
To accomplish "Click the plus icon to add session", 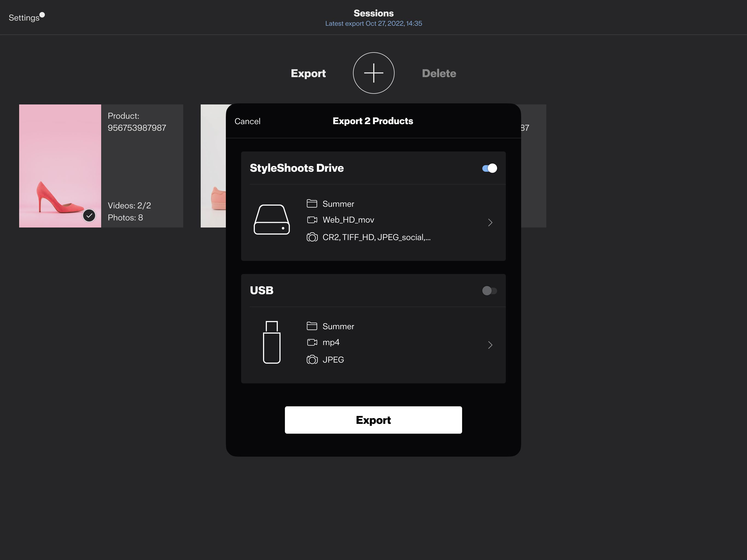I will pos(373,73).
